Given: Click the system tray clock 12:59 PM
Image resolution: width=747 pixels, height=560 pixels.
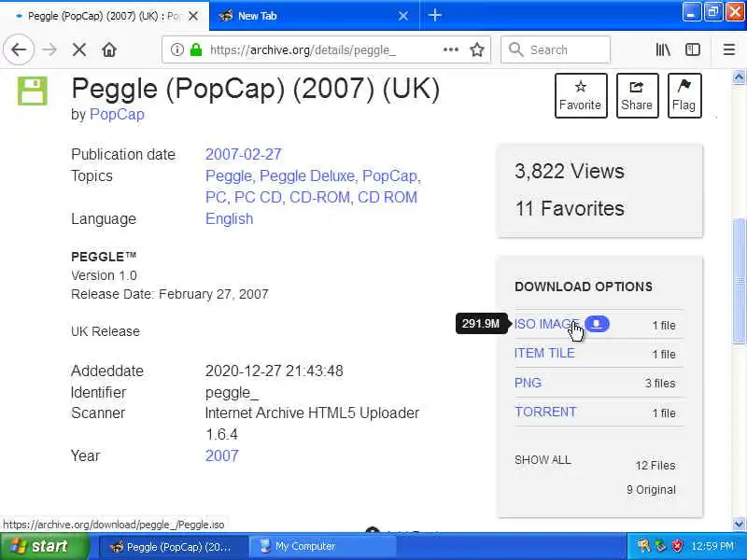Looking at the screenshot, I should coord(712,546).
